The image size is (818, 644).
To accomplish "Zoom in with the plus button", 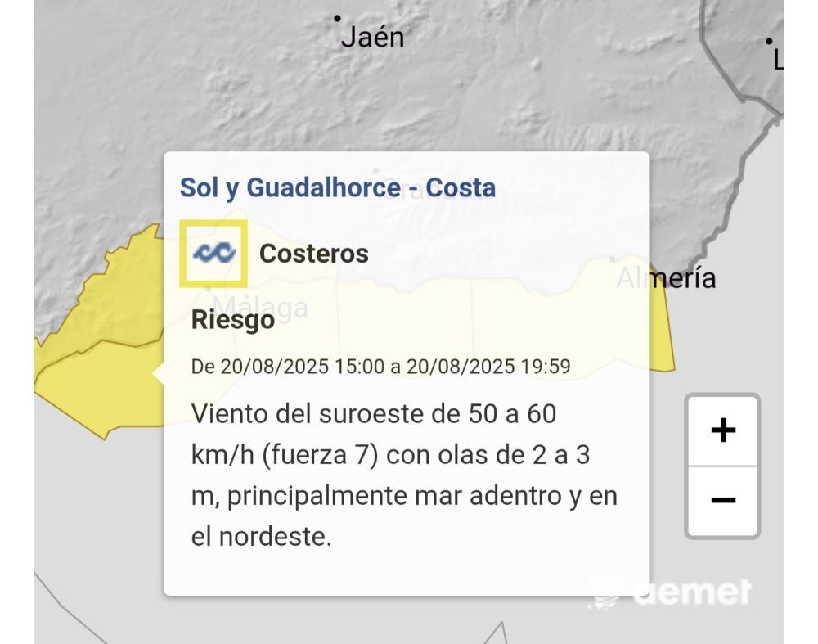I will tap(723, 430).
